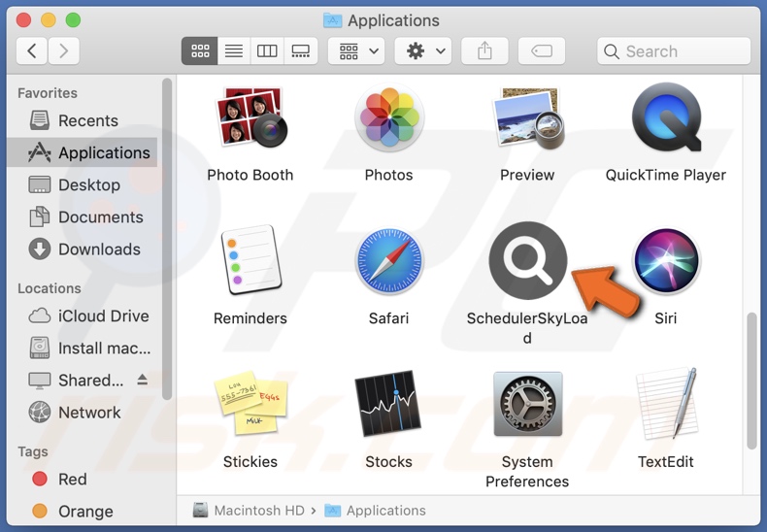Open Downloads in the sidebar

tap(83, 249)
